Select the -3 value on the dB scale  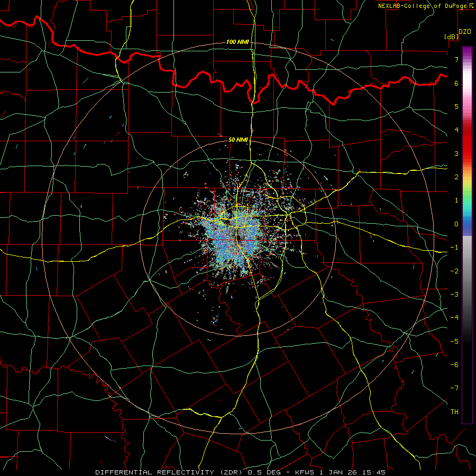454,295
